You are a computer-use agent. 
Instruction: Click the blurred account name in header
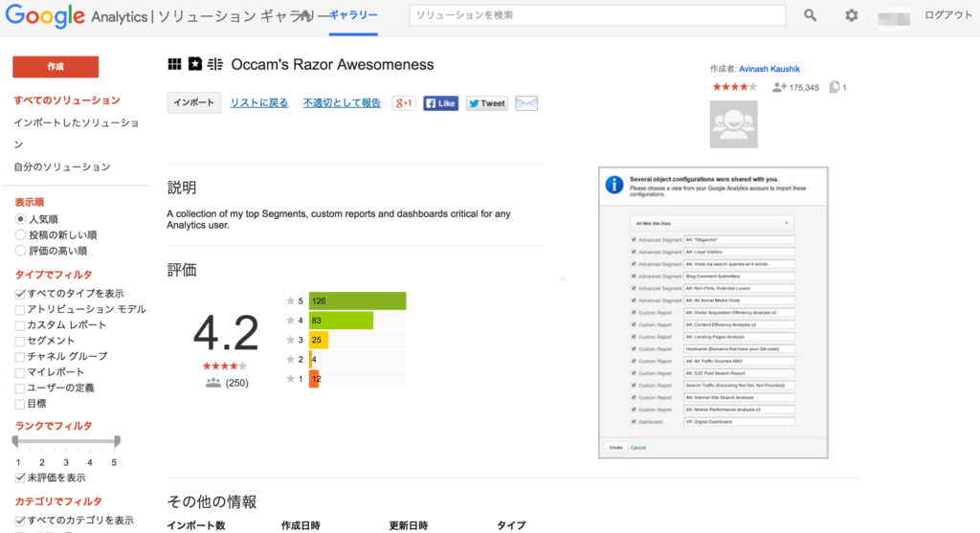tap(894, 17)
